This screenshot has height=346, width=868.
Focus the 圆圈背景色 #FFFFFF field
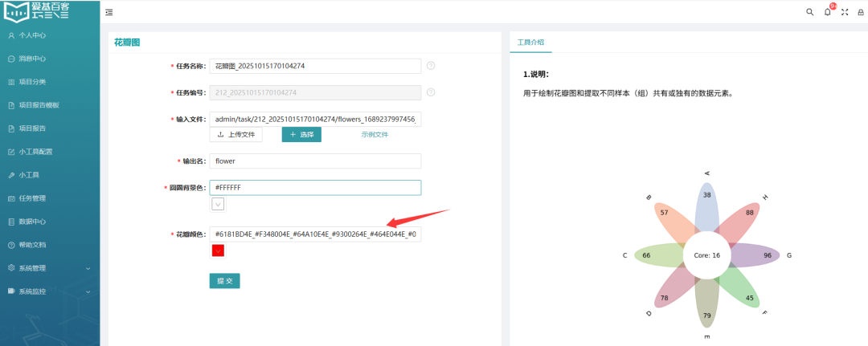coord(316,188)
